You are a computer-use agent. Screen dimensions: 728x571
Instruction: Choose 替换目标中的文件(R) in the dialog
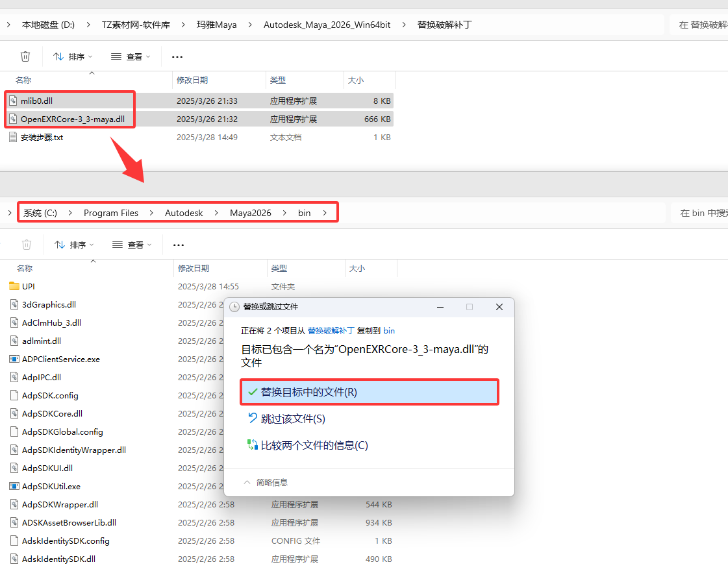tap(369, 392)
